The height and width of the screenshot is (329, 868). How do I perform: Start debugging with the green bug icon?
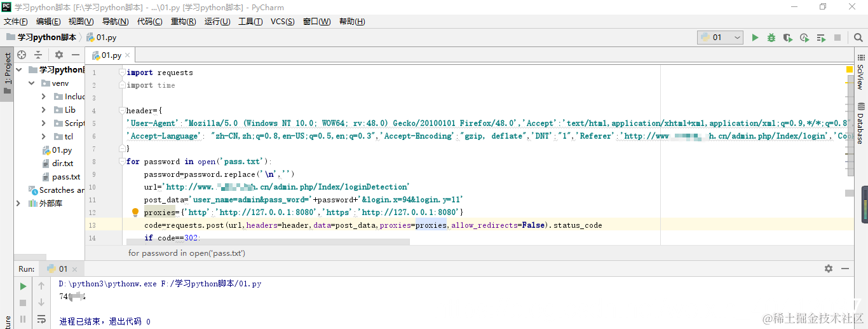click(771, 38)
